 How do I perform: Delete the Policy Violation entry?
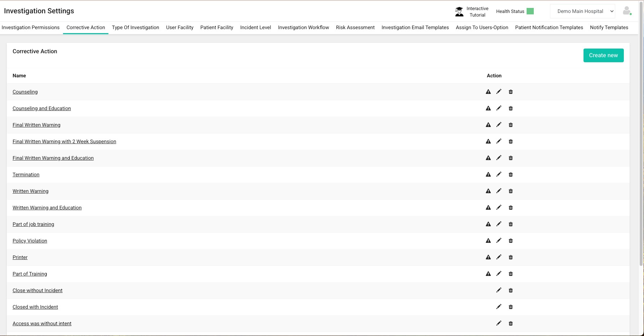click(x=510, y=241)
